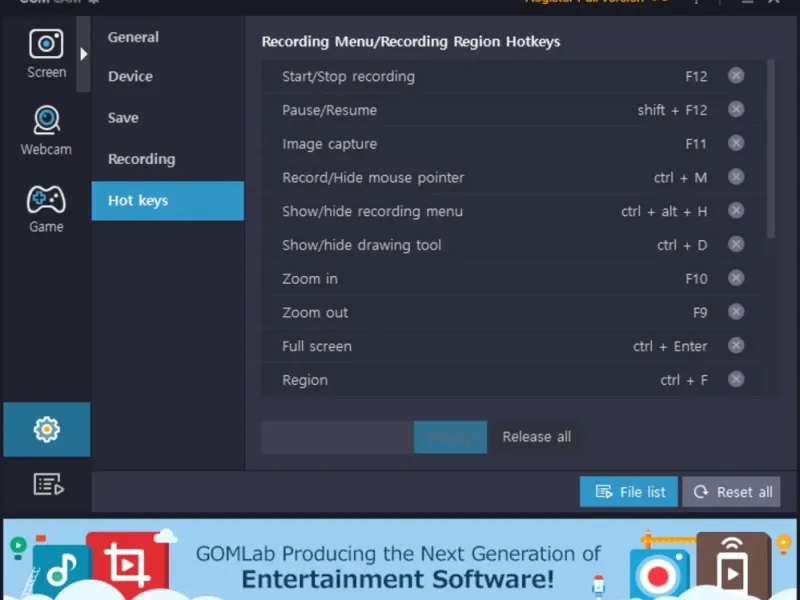
Task: Clear the Image capture hotkey
Action: click(x=736, y=143)
